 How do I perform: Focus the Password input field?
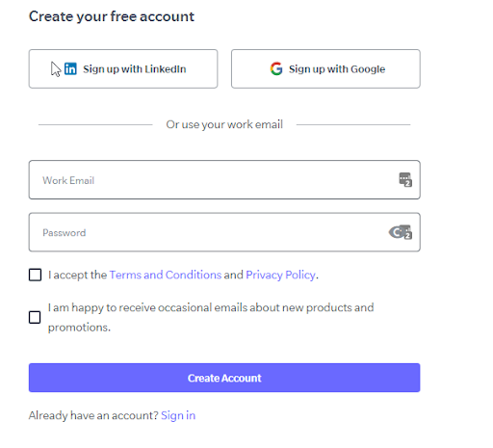[224, 232]
